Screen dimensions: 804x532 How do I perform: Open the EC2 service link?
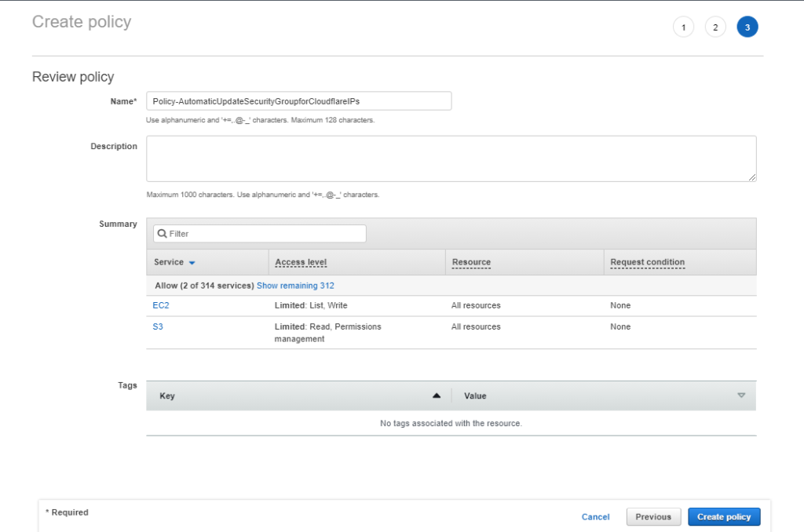click(x=160, y=305)
